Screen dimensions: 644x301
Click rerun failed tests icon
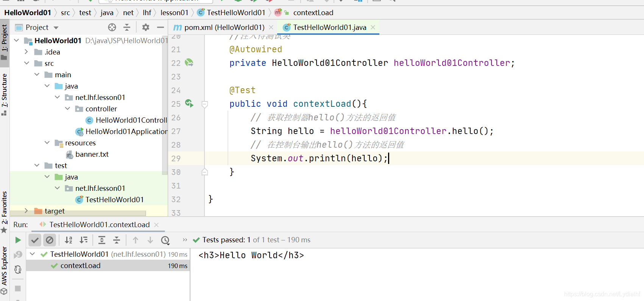18,255
